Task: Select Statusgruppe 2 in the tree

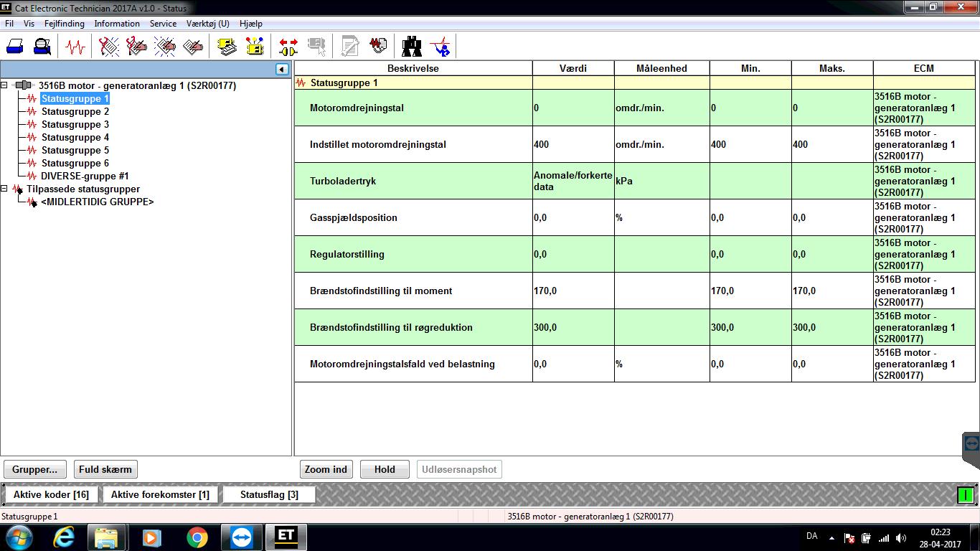Action: point(75,111)
